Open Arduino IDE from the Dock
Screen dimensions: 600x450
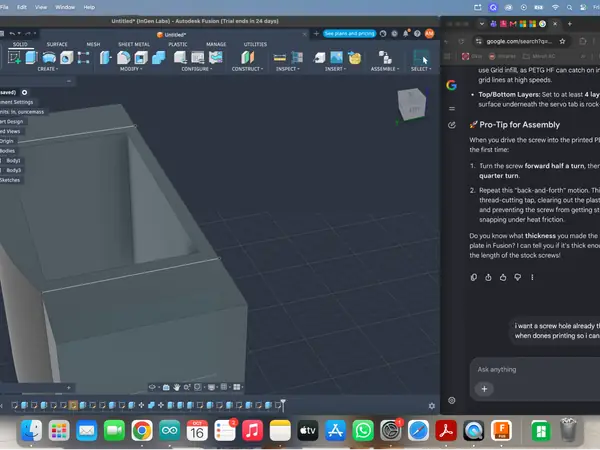(170, 430)
